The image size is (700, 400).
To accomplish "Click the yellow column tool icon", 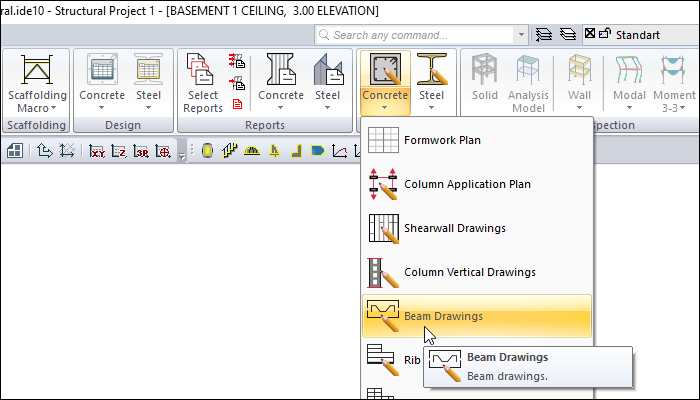I will [207, 151].
